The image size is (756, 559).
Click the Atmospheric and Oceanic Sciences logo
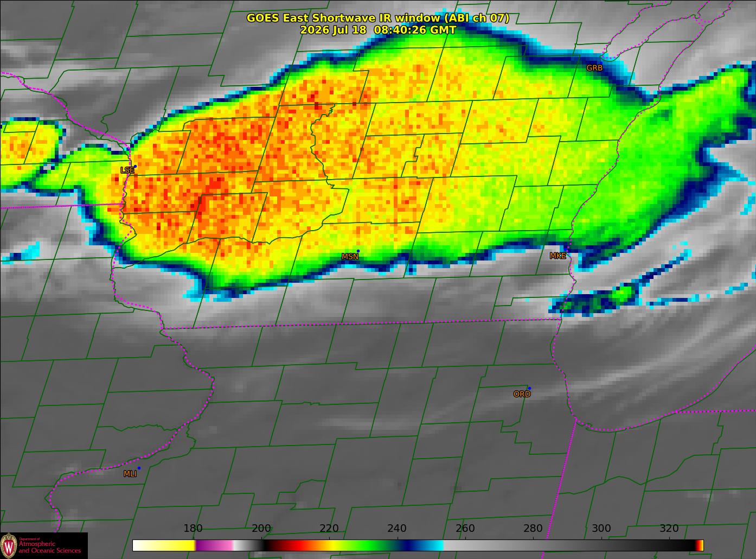43,545
